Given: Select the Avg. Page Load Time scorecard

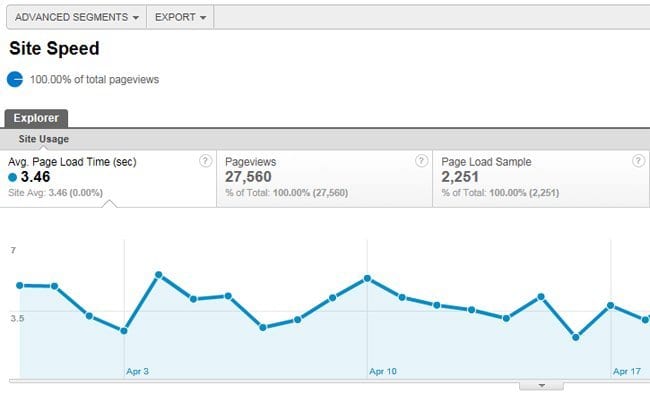Looking at the screenshot, I should pyautogui.click(x=108, y=178).
